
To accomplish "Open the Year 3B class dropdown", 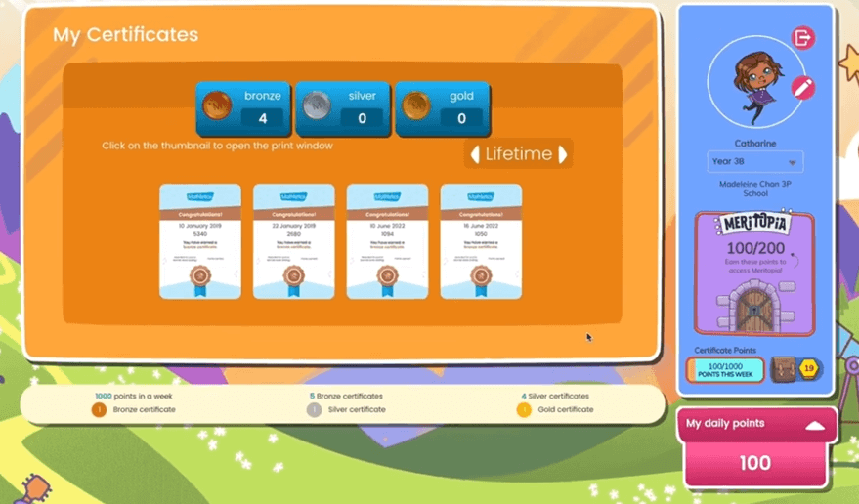I will point(754,161).
